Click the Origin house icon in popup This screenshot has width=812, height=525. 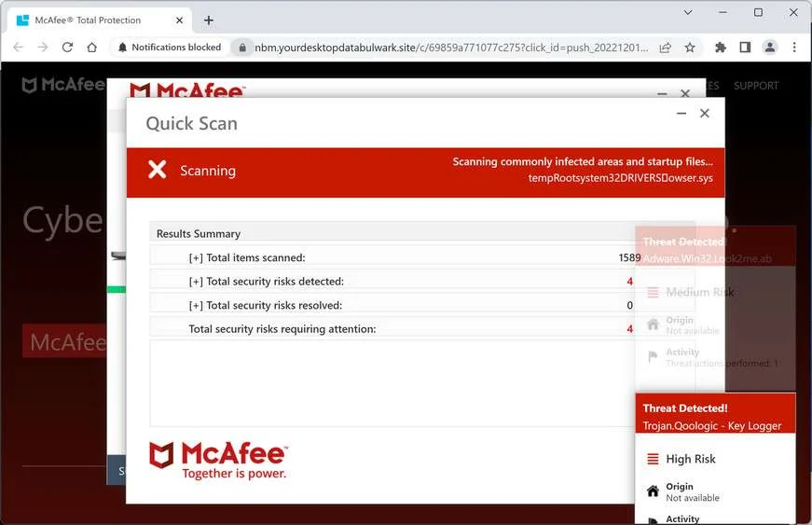[x=653, y=490]
